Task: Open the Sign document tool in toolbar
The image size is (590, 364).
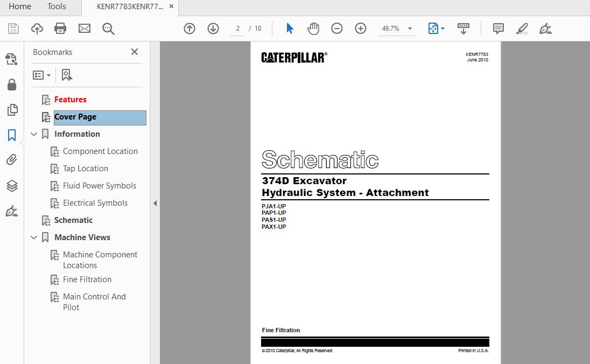Action: pos(545,29)
